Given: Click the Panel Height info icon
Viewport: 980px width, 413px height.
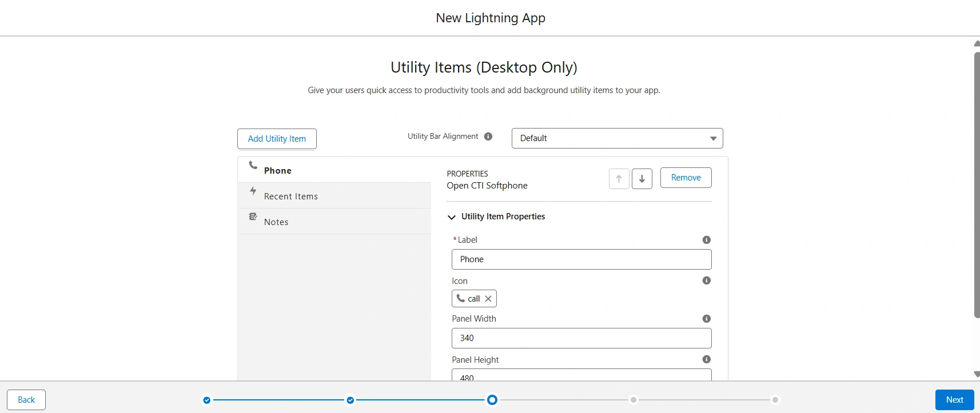Looking at the screenshot, I should coord(707,359).
